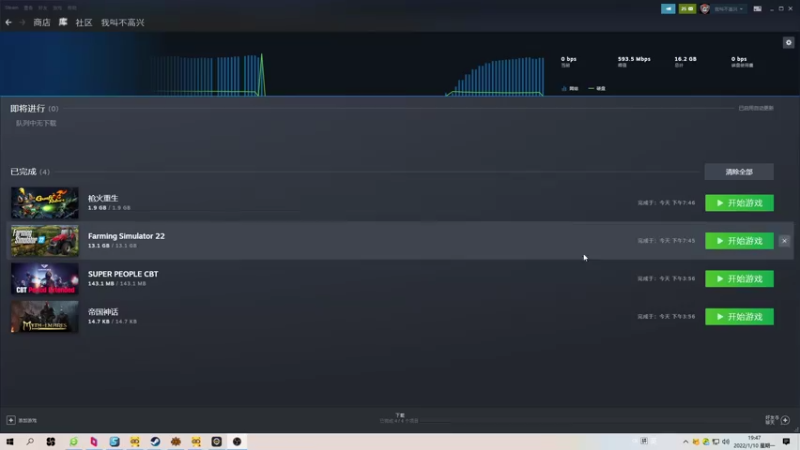Click the blue announcements button
The image size is (800, 450).
[x=668, y=9]
